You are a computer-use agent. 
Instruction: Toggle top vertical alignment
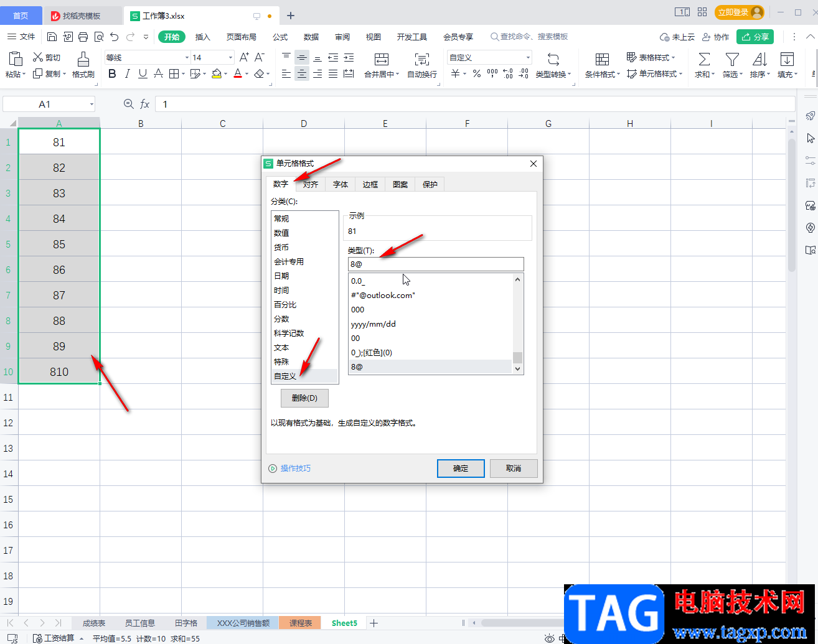[286, 57]
